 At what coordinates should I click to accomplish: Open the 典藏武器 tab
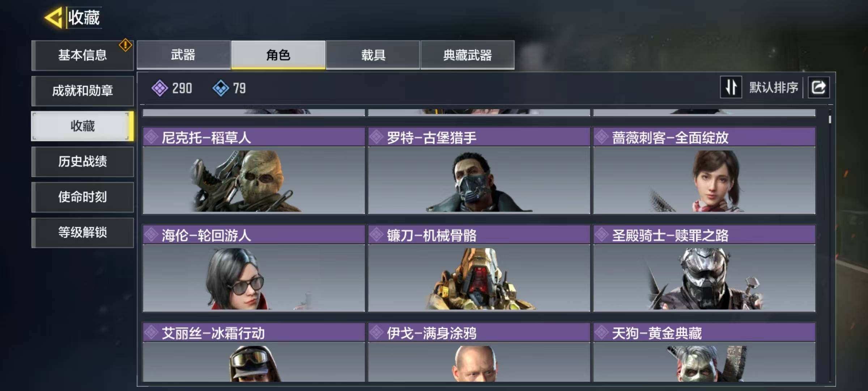[467, 55]
